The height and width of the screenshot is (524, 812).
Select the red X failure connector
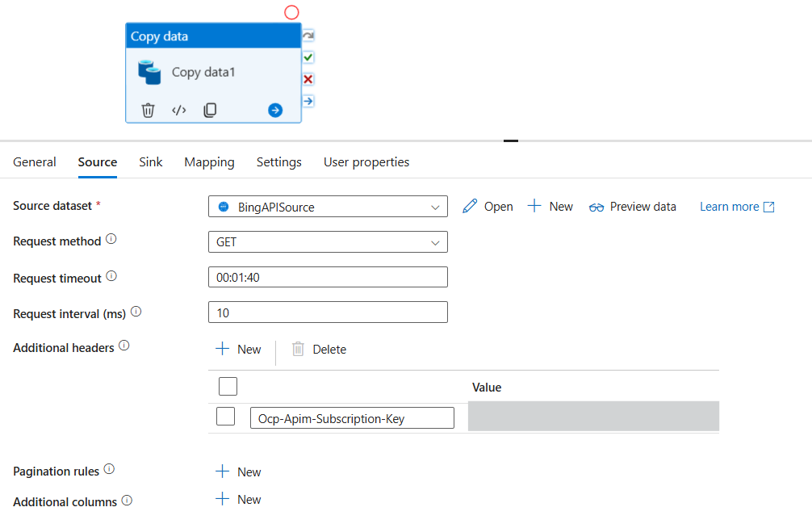click(x=308, y=79)
